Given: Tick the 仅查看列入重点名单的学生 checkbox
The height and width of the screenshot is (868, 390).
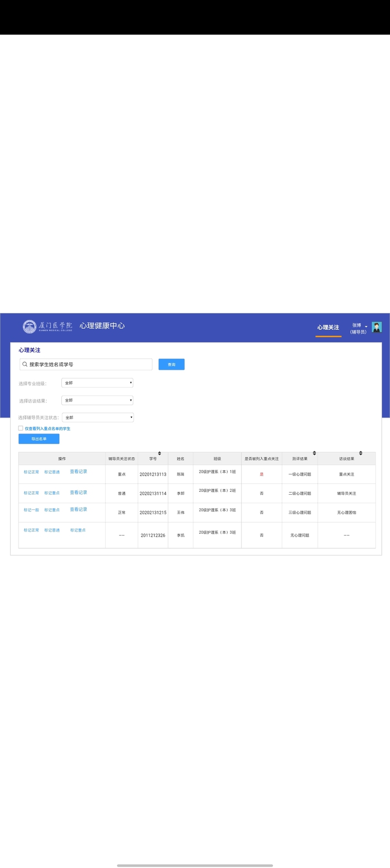Looking at the screenshot, I should (20, 428).
